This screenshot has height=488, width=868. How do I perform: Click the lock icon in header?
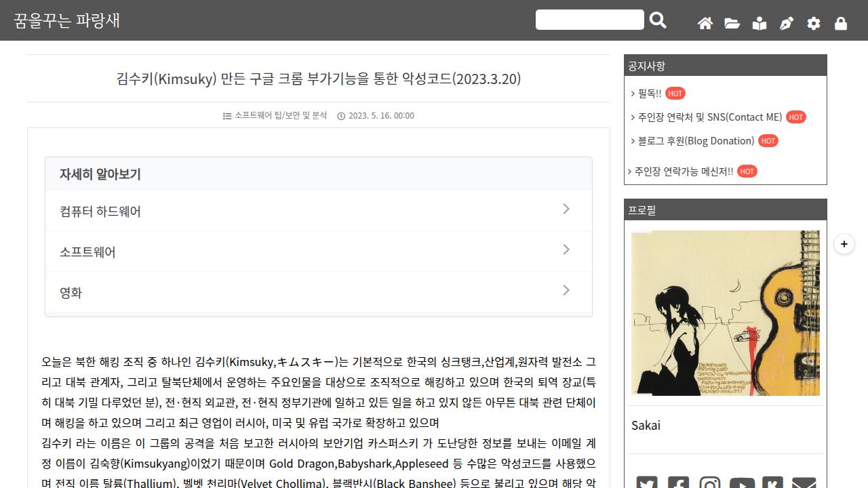tap(841, 24)
